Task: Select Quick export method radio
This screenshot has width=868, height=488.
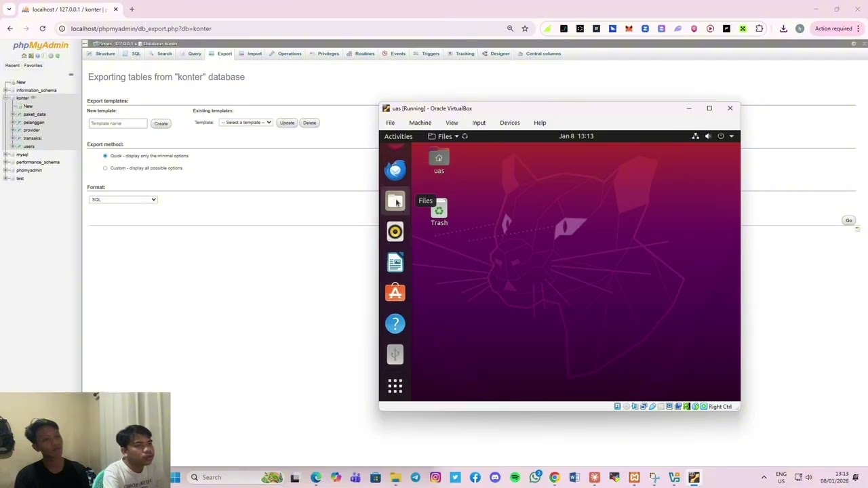Action: pyautogui.click(x=105, y=156)
